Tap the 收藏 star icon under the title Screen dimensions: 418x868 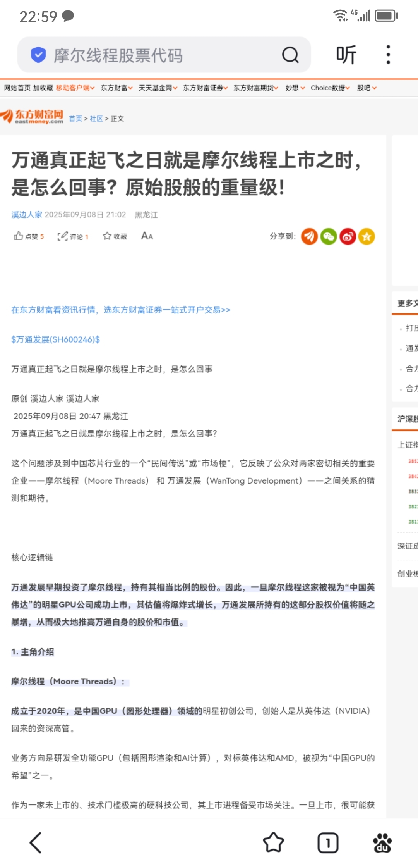coord(107,236)
